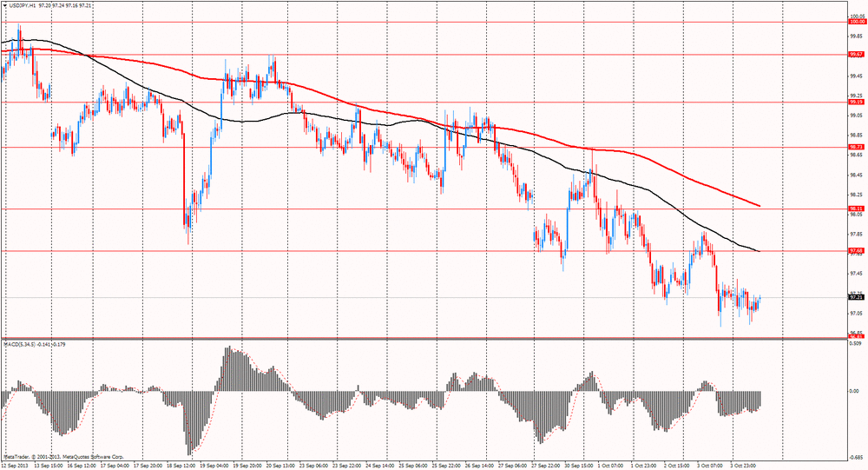Click the 3 Oct 23:00 time axis label
Screen dimensions: 868x470
tap(744, 467)
